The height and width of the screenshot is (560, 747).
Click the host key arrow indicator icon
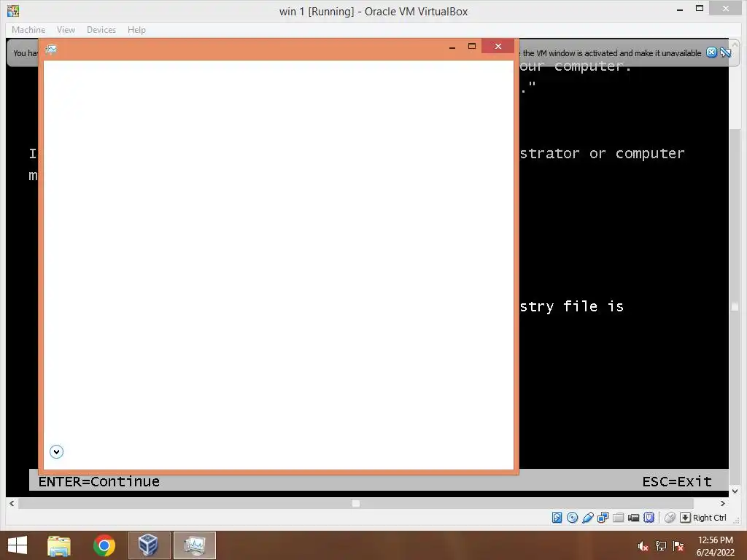click(685, 518)
